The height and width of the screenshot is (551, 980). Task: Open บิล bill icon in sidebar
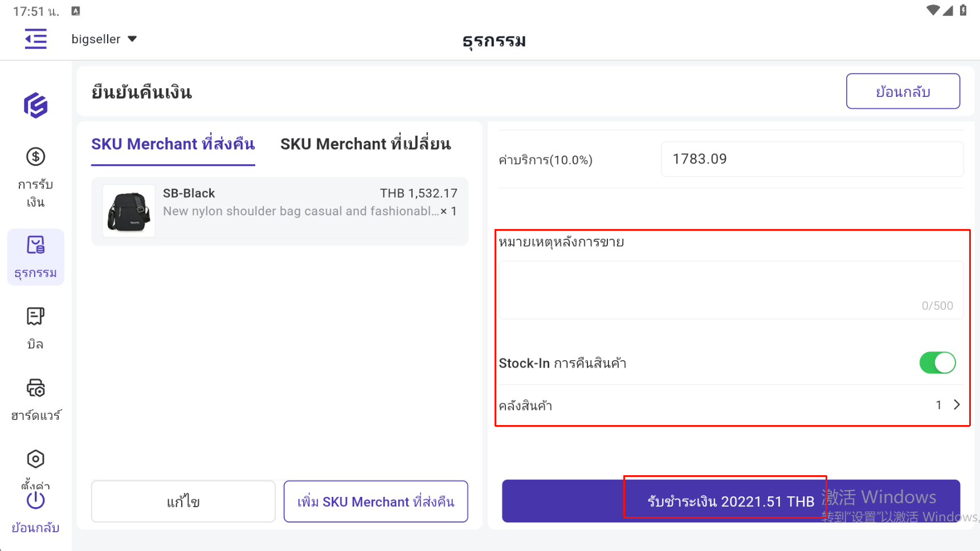coord(35,316)
